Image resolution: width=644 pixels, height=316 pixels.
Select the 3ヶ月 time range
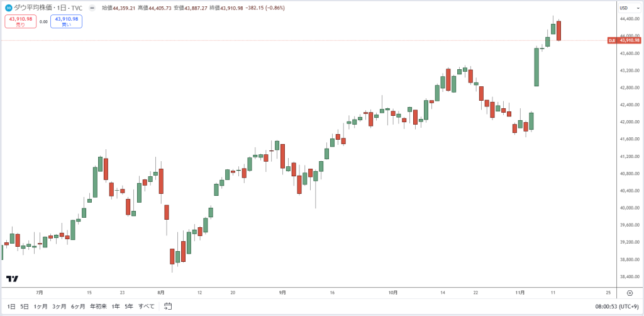(59, 306)
